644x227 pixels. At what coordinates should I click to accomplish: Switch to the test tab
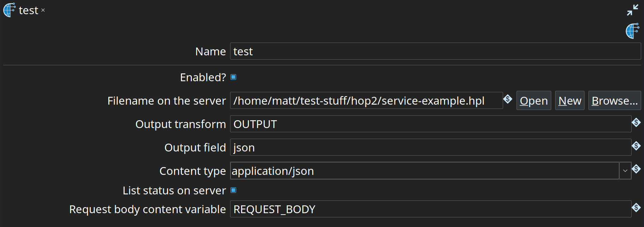coord(28,11)
